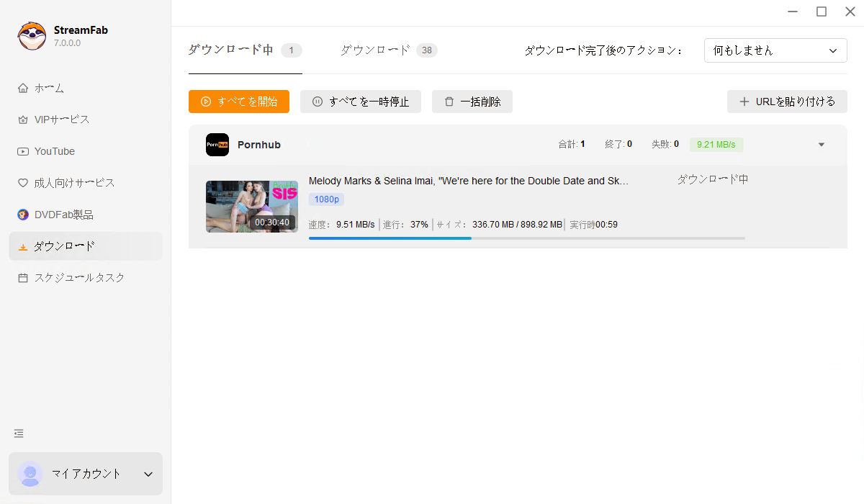Open VIPサービス in the sidebar

(x=62, y=120)
